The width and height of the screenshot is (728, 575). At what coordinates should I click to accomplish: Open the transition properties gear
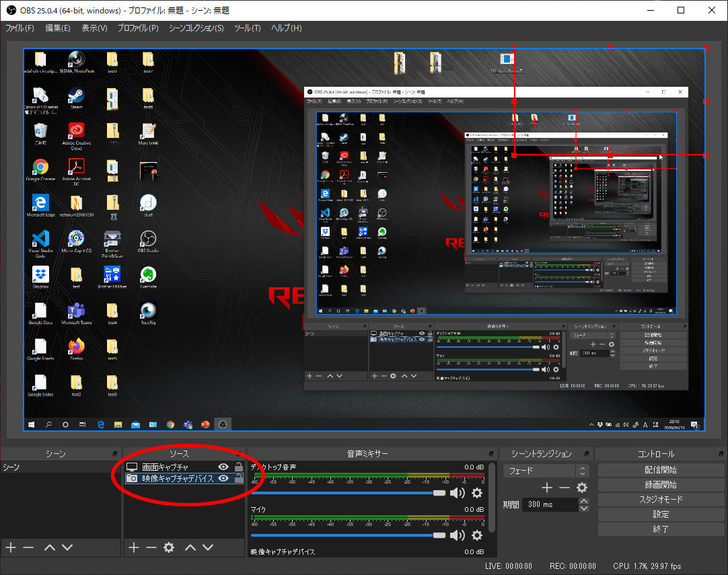click(x=582, y=488)
